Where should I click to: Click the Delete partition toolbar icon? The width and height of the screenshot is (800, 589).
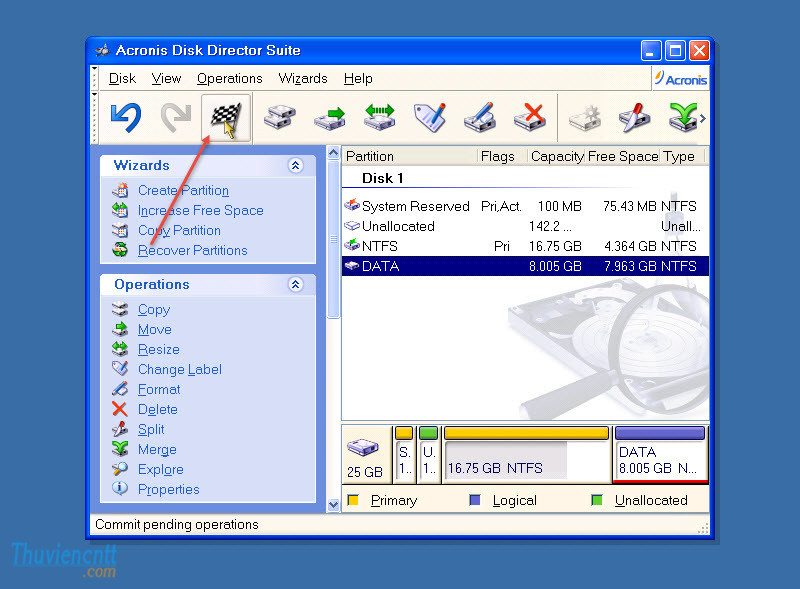530,117
